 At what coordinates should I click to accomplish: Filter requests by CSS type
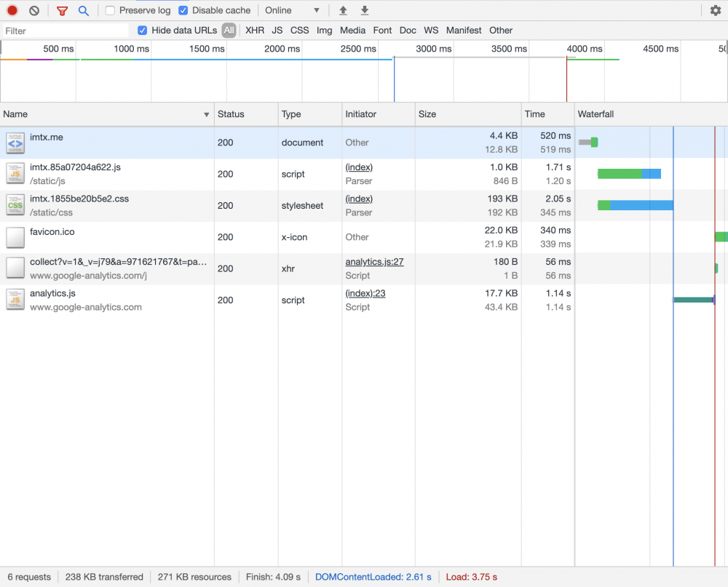click(x=299, y=31)
